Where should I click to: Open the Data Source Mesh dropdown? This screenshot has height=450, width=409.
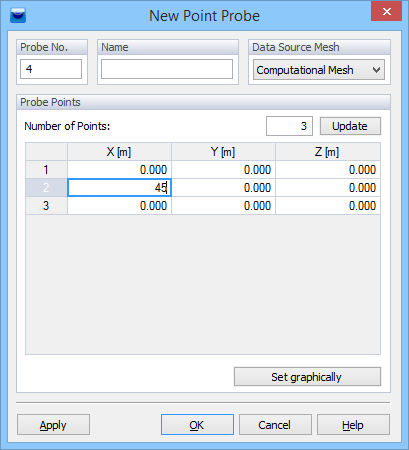tap(319, 70)
